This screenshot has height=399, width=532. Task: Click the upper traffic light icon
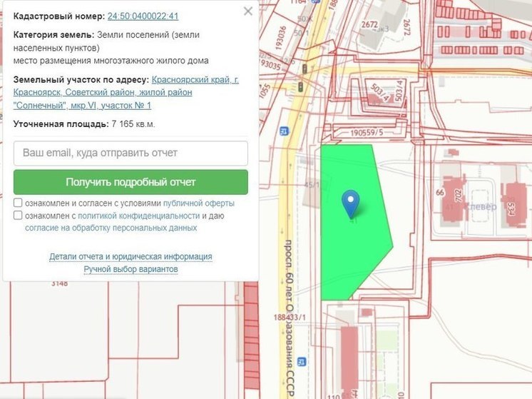pos(305,69)
